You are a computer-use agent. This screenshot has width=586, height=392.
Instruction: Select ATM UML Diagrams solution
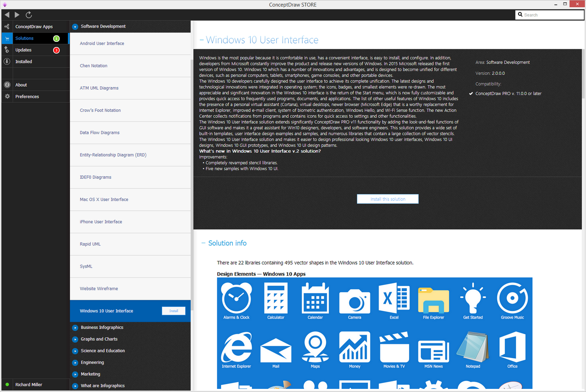(x=130, y=88)
